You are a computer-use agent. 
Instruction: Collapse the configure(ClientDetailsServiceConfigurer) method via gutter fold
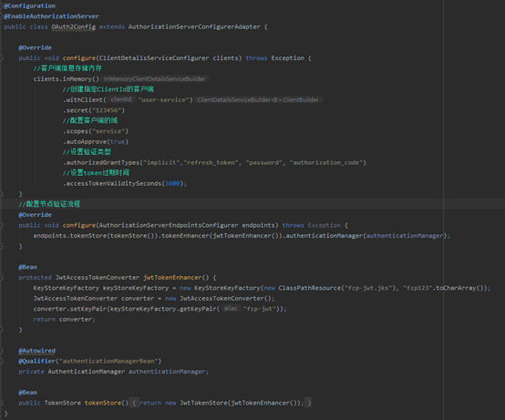(1, 58)
